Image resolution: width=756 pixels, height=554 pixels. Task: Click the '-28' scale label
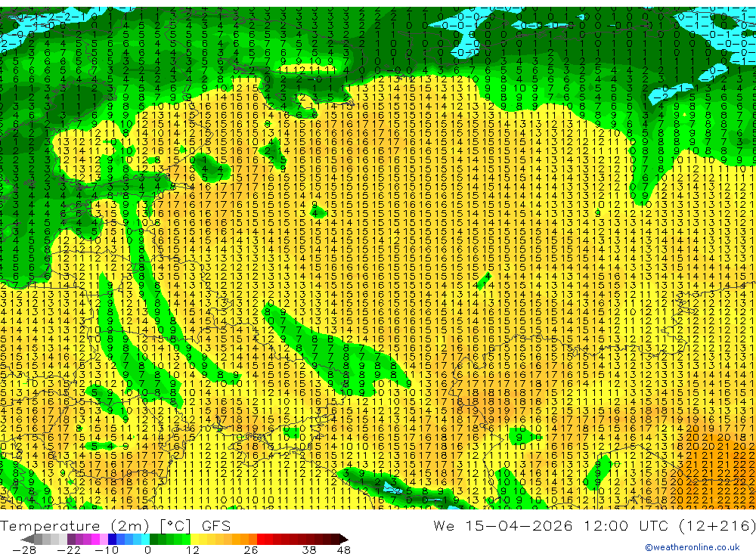point(24,550)
